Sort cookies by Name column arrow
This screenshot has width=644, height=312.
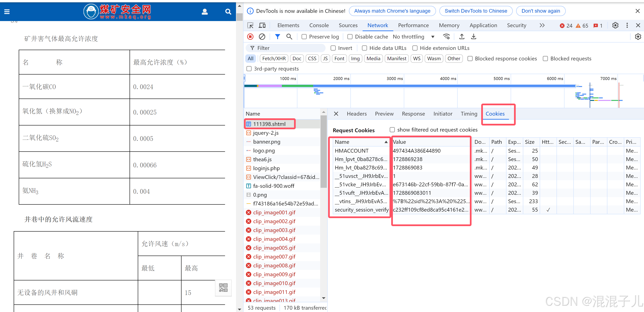pos(386,142)
